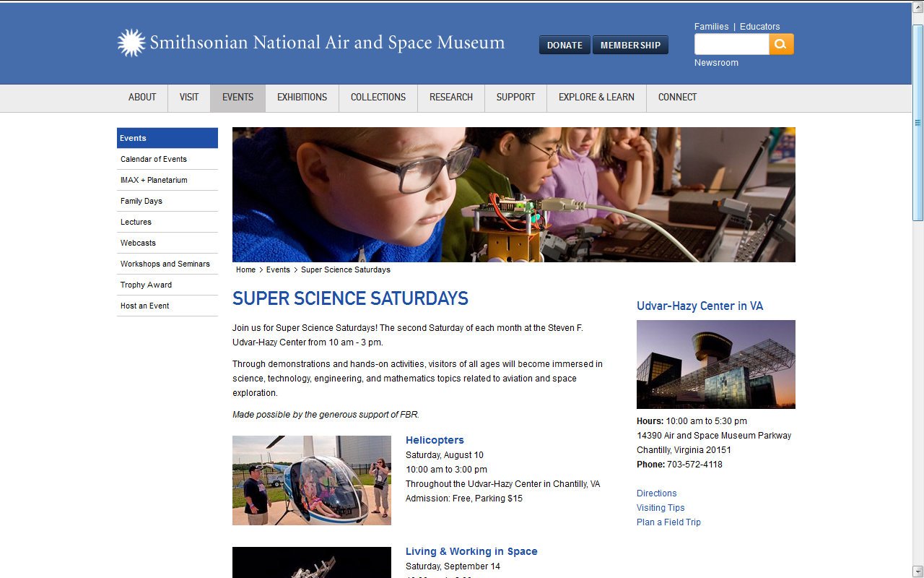The height and width of the screenshot is (578, 924).
Task: Open the Explore & Learn menu
Action: (x=596, y=98)
